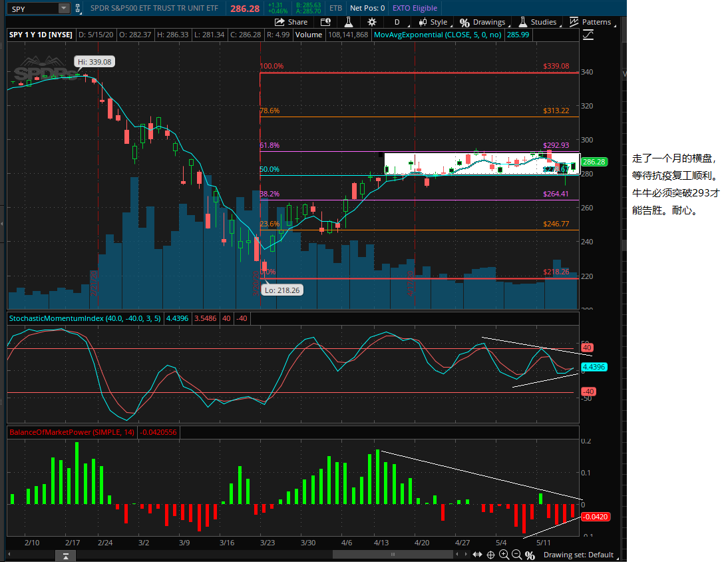The image size is (728, 562).
Task: Click the $246.77 Fibonacci price label
Action: pos(556,224)
